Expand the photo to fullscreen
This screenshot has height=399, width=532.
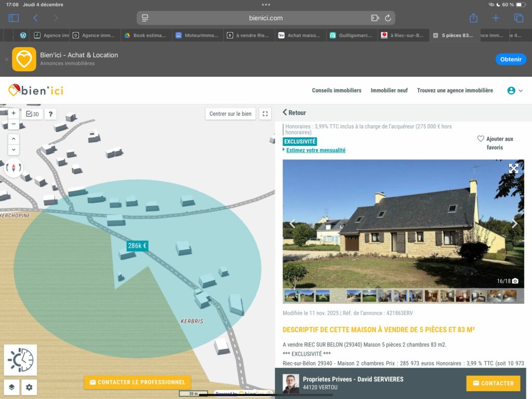click(x=513, y=168)
